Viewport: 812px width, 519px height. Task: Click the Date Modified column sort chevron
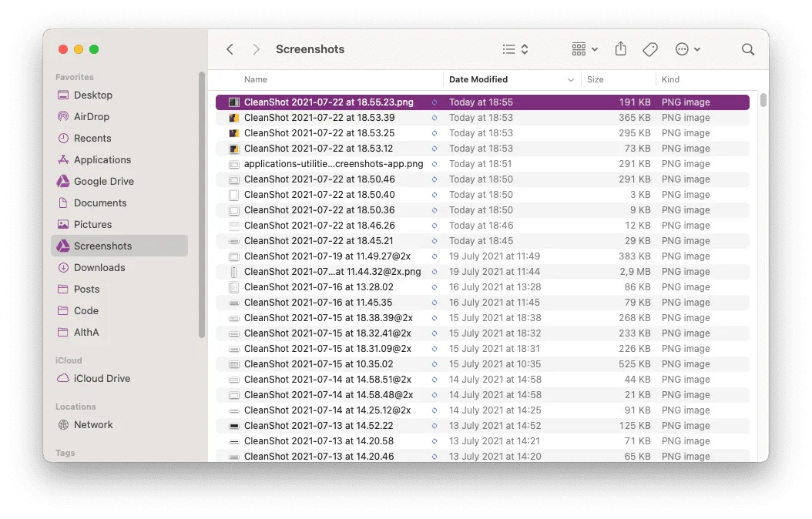pyautogui.click(x=570, y=79)
